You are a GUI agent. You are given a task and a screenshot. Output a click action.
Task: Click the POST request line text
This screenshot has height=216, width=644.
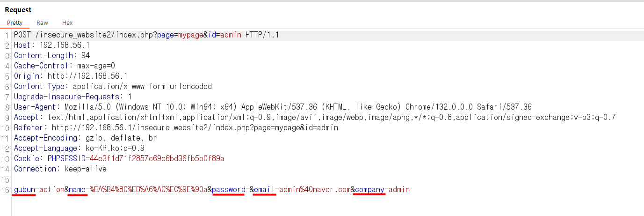147,35
